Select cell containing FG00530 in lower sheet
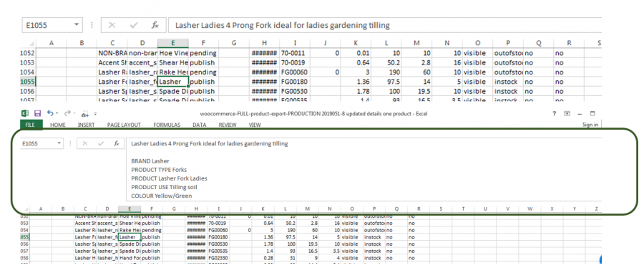The image size is (644, 278). pos(216,244)
